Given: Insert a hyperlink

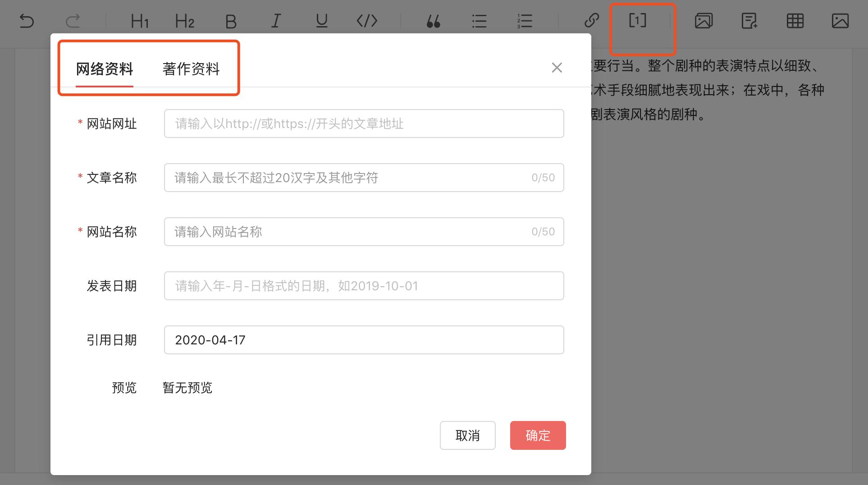Looking at the screenshot, I should [591, 21].
